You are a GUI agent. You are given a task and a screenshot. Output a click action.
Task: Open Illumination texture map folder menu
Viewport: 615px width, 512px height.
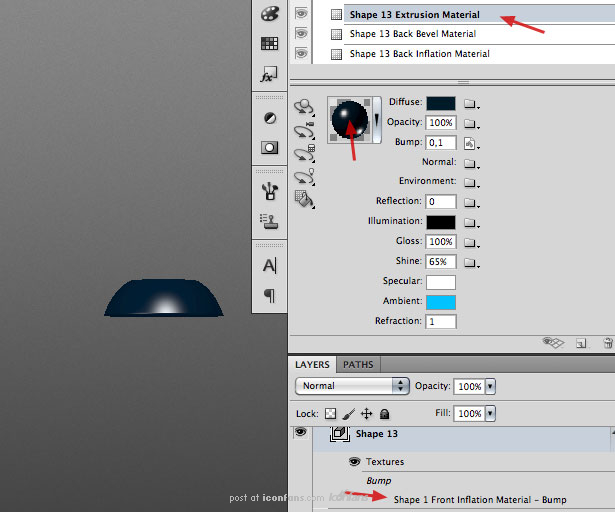coord(471,223)
